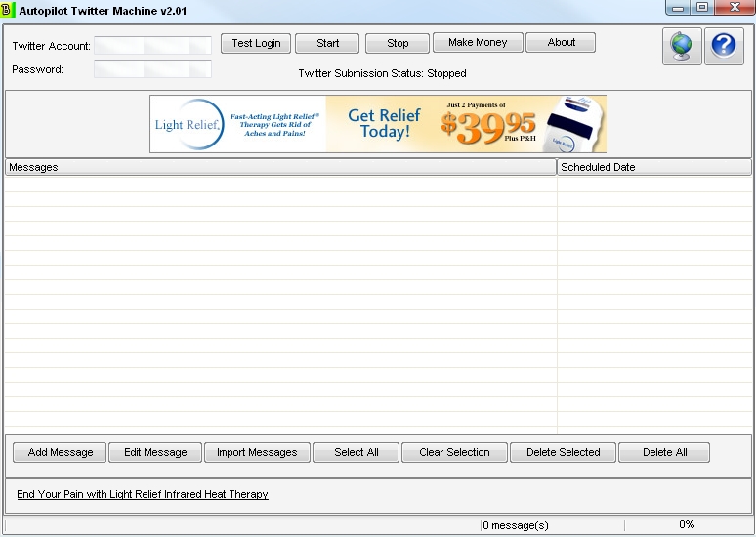Click Import Messages
This screenshot has width=756, height=537.
pyautogui.click(x=257, y=452)
